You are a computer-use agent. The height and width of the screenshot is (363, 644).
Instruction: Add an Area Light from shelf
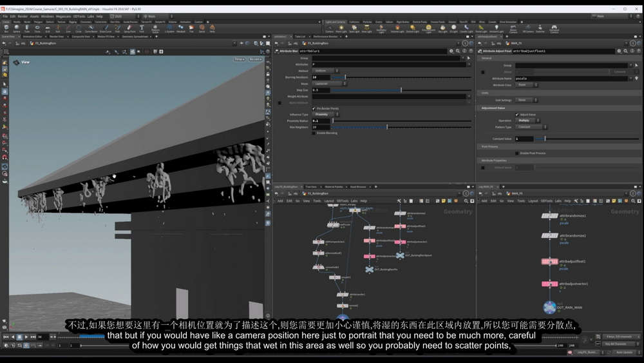(x=367, y=28)
